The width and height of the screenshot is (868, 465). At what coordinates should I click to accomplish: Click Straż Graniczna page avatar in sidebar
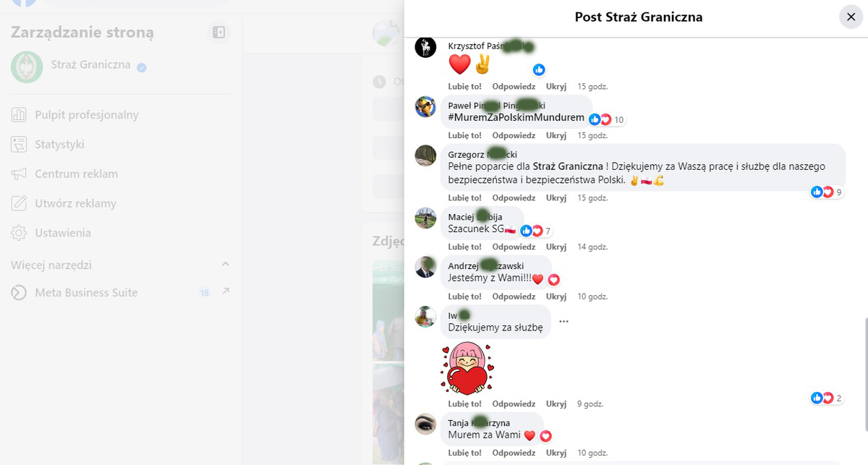[x=27, y=67]
